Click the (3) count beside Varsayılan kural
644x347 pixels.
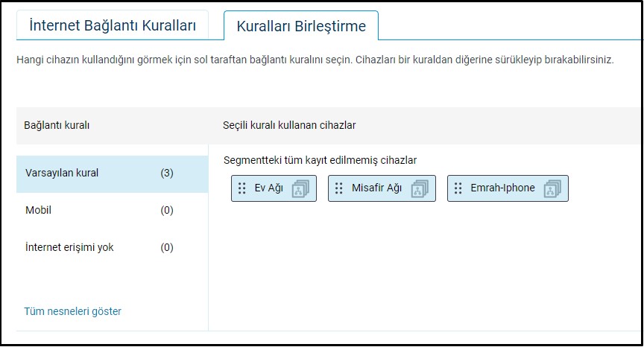coord(167,173)
